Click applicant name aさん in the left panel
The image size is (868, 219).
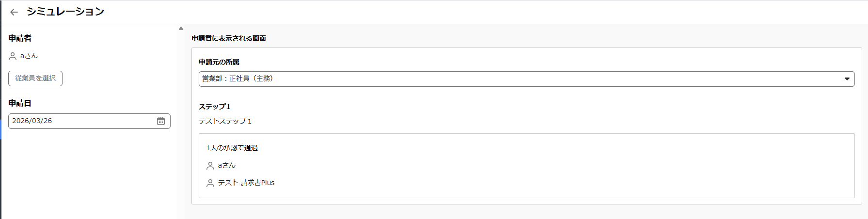pos(29,56)
